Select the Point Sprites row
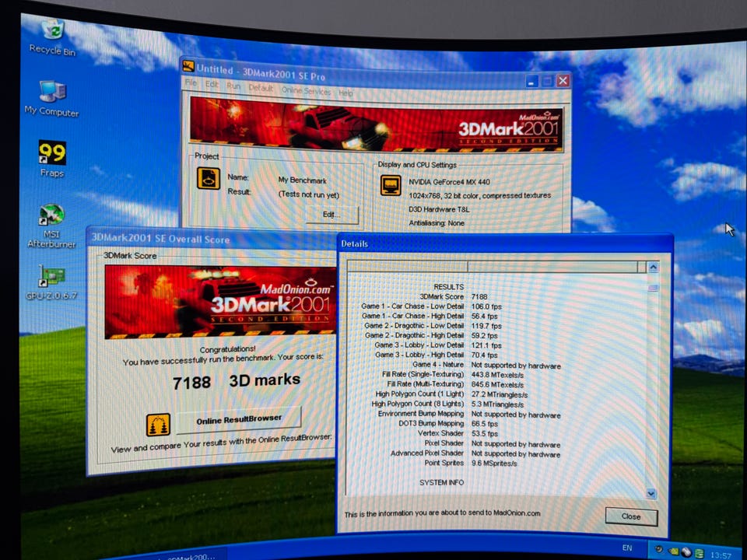Screen dimensions: 747x560 (x=471, y=463)
